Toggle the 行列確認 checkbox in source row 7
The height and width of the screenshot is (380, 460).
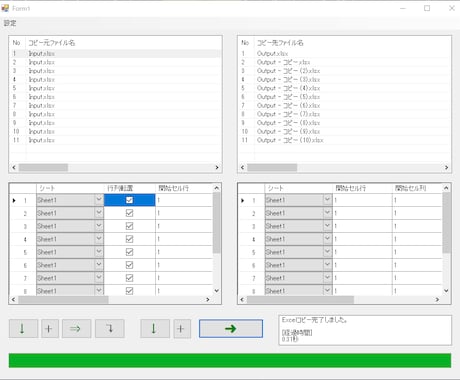tap(129, 278)
